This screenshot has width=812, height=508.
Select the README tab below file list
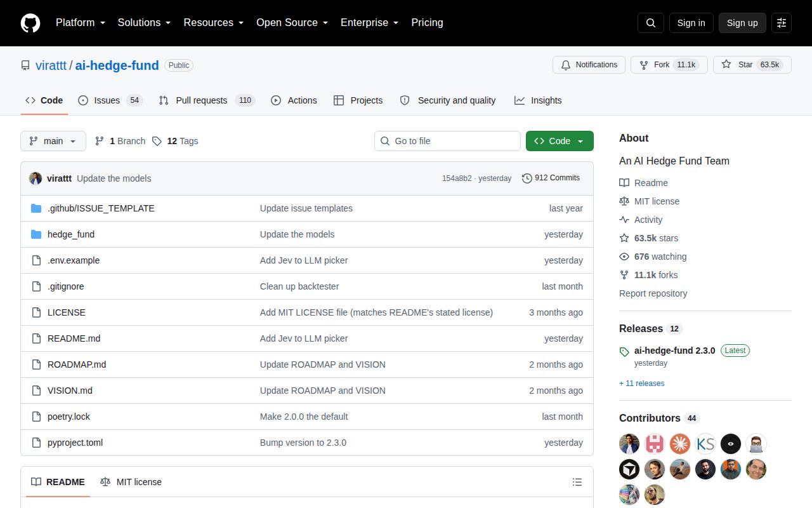[x=58, y=482]
